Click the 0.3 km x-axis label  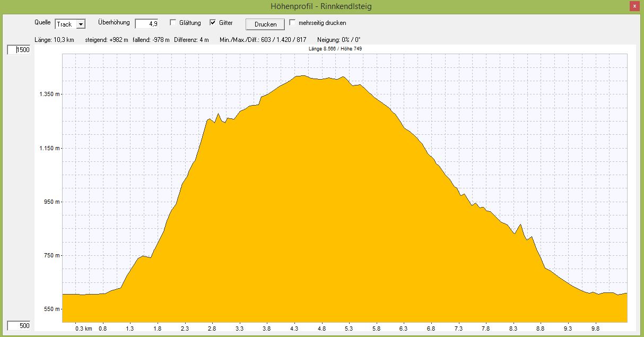[84, 329]
